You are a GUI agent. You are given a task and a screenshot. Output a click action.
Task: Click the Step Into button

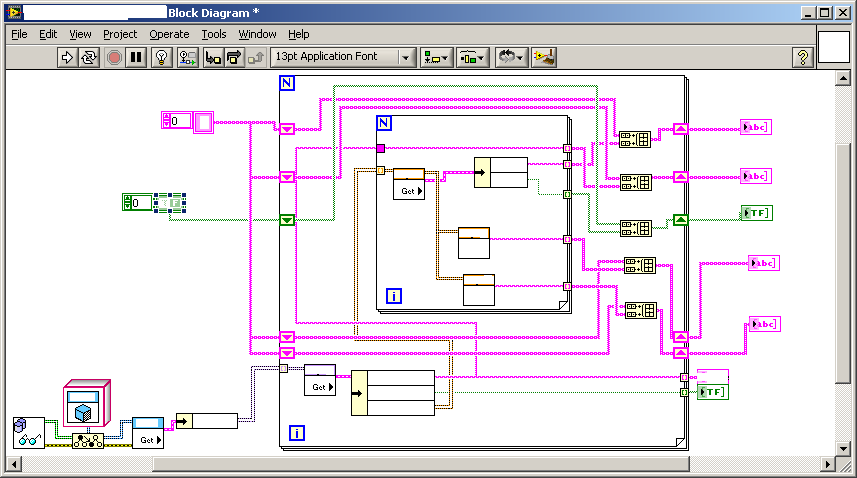tap(213, 57)
